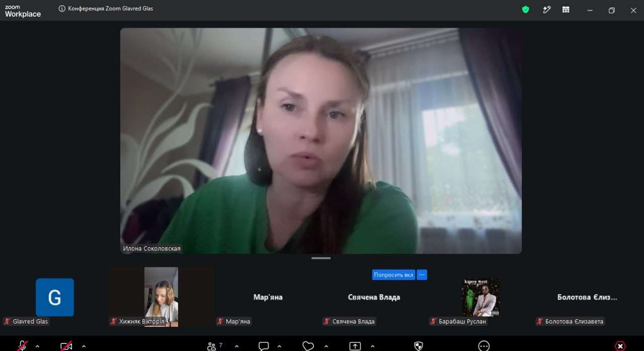Open the AI Companion pen icon
The height and width of the screenshot is (351, 644).
tap(546, 10)
